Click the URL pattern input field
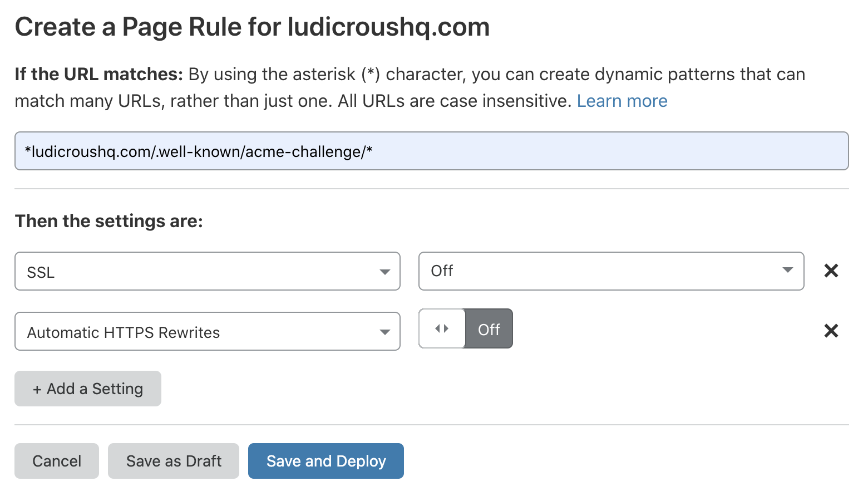Viewport: 868px width, 491px height. (x=431, y=151)
